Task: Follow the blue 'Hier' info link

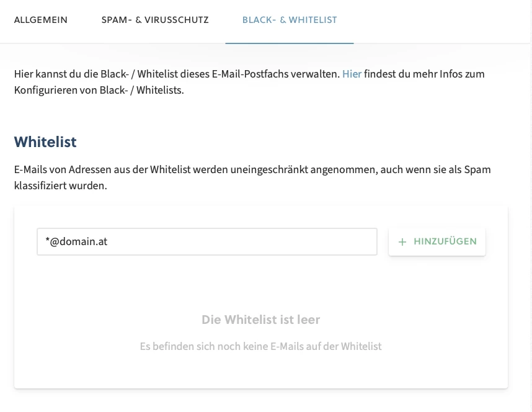Action: click(x=352, y=74)
